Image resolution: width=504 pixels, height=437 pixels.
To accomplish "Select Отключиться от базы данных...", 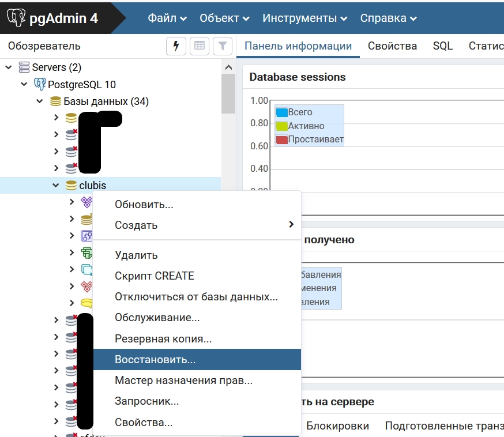I will [197, 296].
